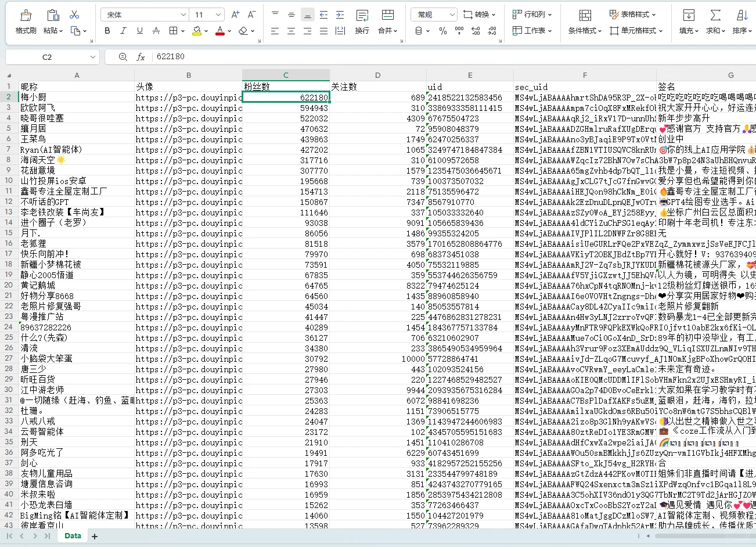This screenshot has width=756, height=547.
Task: Decrease indent in the alignment group
Action: click(x=323, y=15)
